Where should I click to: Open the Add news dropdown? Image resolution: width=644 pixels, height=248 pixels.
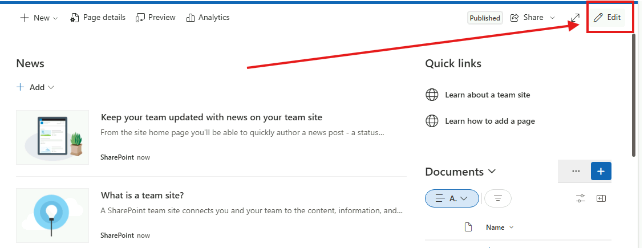(35, 87)
